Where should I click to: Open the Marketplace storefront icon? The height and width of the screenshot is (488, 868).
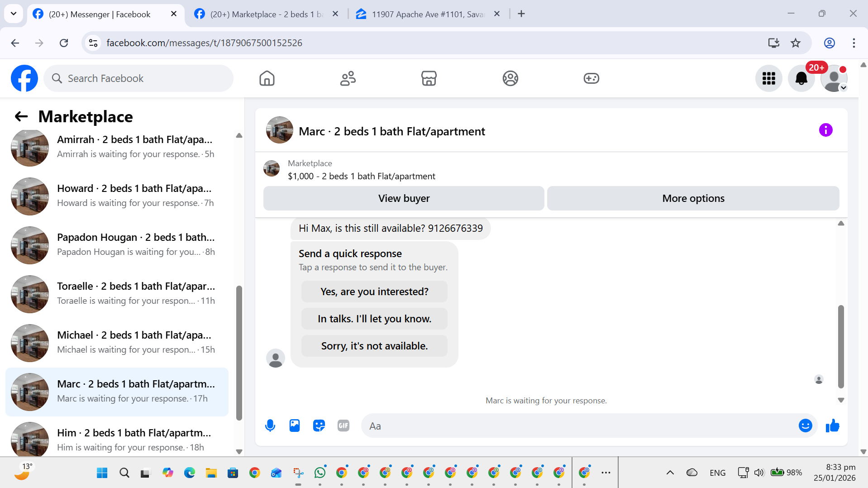429,78
